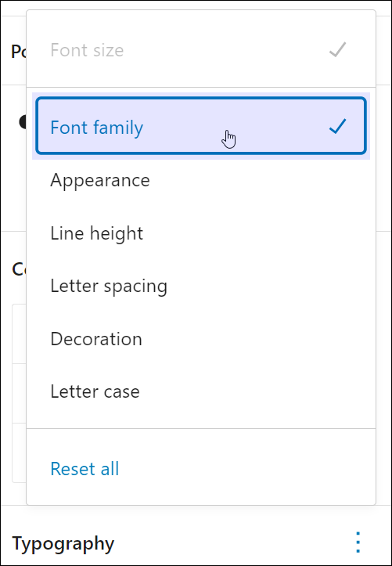
Task: Click the empty space right of Appearance
Action: coord(260,180)
